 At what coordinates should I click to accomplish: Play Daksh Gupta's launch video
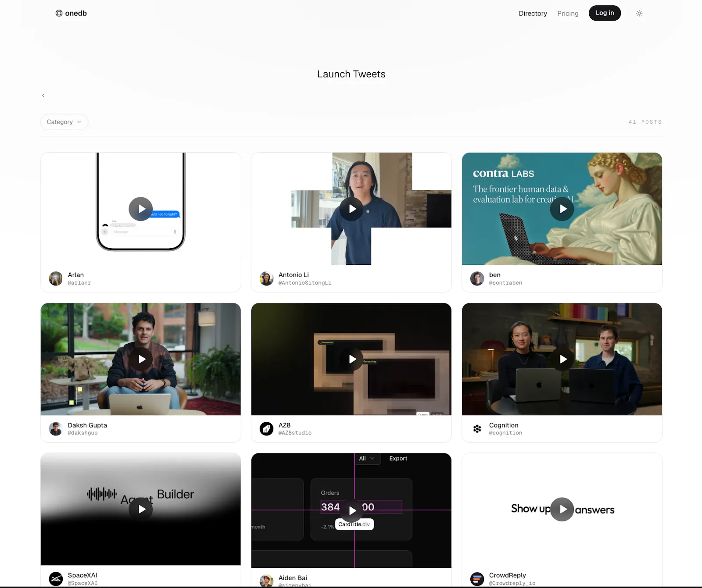pos(140,359)
